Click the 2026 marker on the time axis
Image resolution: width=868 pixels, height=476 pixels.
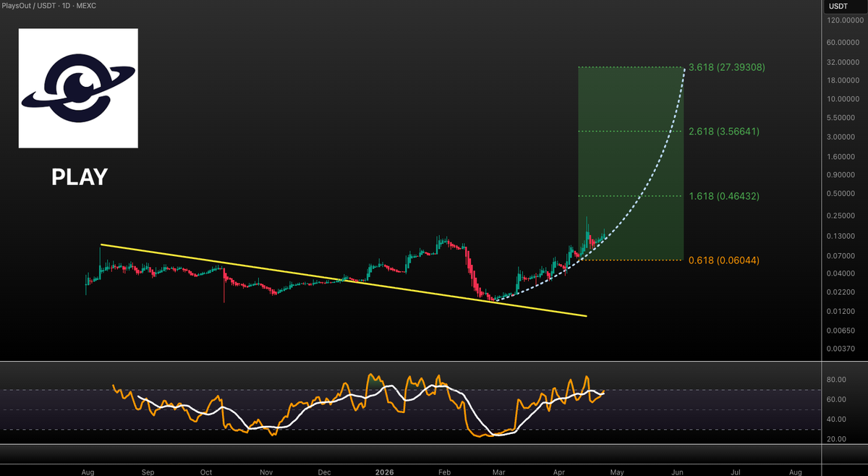point(384,472)
